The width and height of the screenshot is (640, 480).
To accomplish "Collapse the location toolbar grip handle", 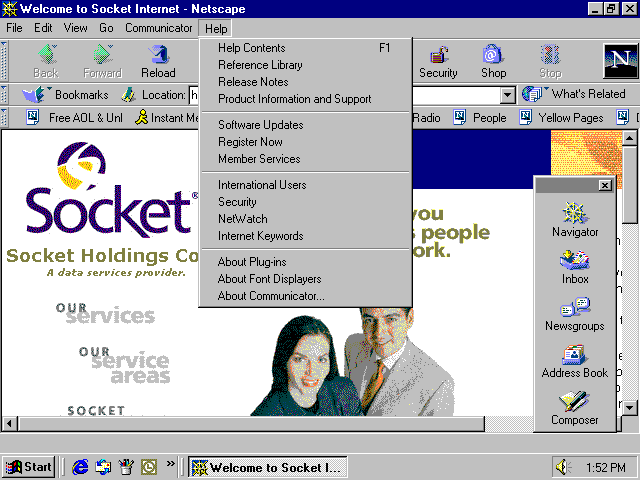I will [x=4, y=95].
